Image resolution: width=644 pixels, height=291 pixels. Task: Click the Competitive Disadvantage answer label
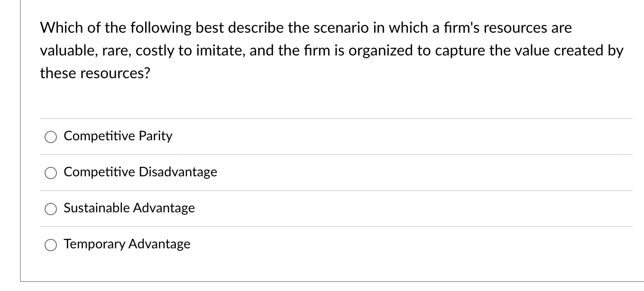tap(140, 173)
